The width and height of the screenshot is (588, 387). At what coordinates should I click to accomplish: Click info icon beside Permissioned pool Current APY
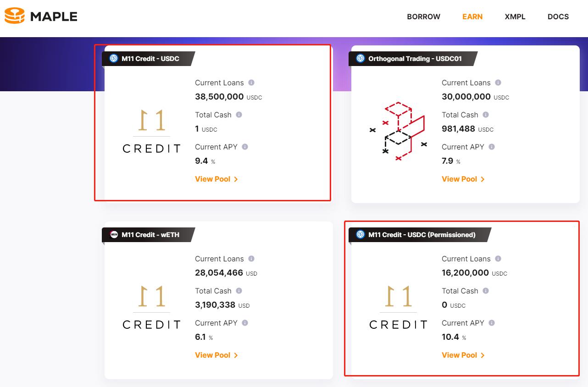click(492, 323)
